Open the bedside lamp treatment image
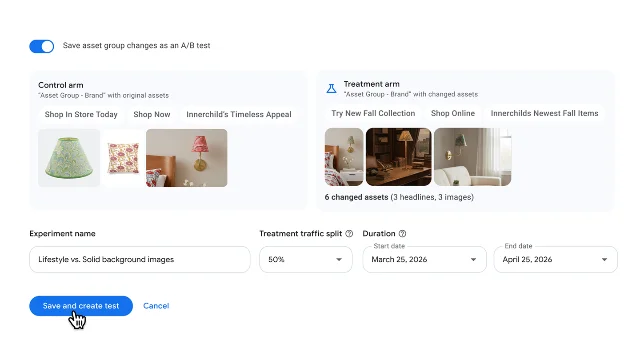 point(344,157)
